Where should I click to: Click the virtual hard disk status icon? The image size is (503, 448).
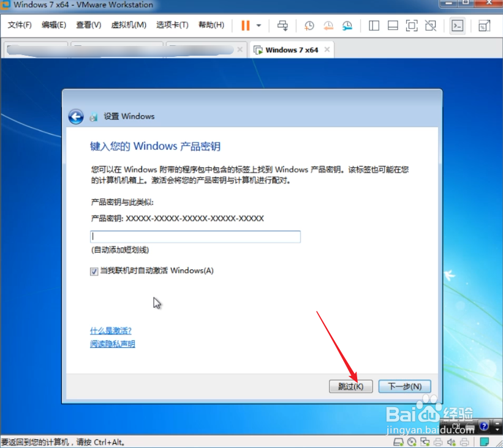397,441
